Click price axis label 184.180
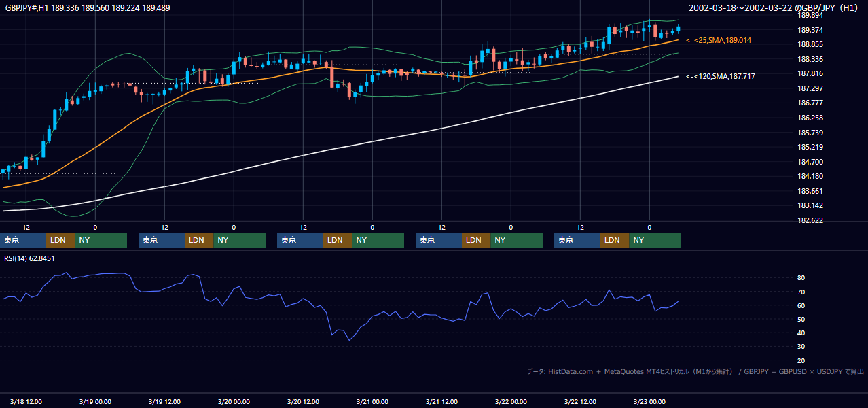The height and width of the screenshot is (408, 868). click(x=810, y=176)
